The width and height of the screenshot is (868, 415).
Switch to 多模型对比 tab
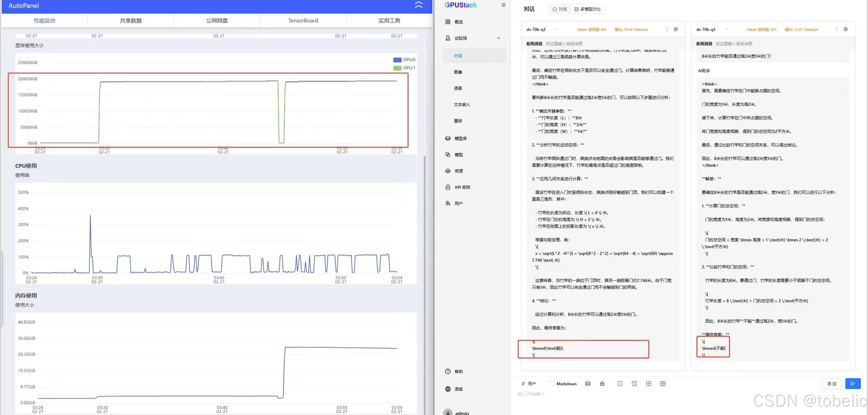tap(588, 9)
